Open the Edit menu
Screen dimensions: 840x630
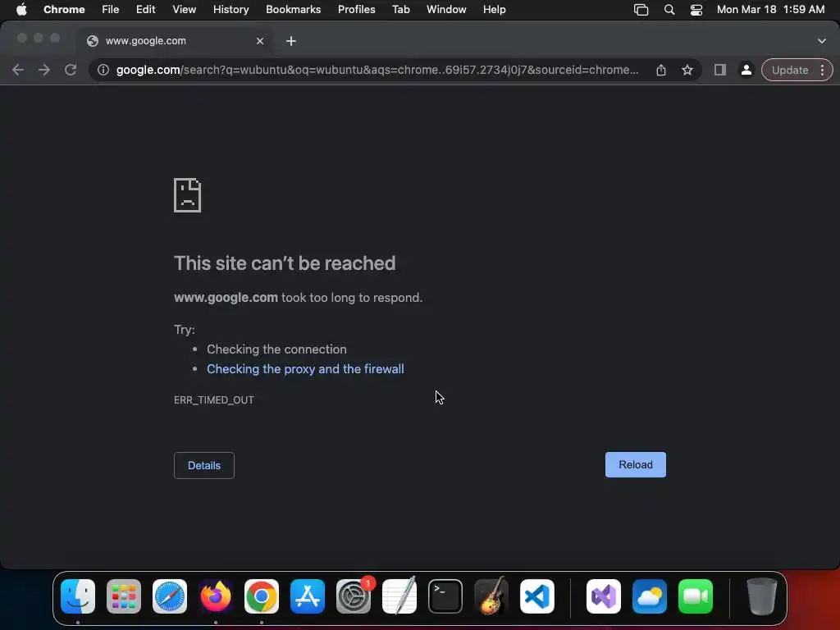point(145,10)
